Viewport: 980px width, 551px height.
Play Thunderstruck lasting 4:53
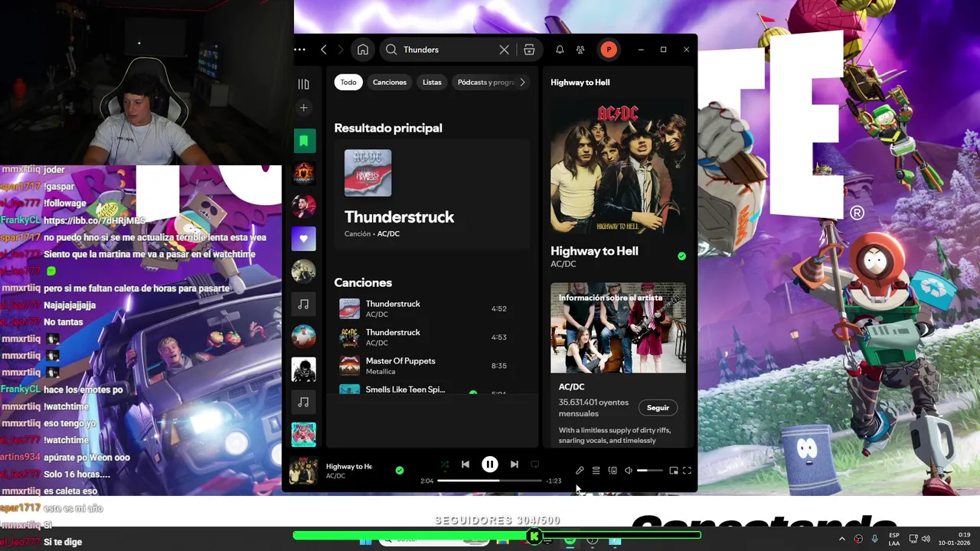click(x=430, y=337)
